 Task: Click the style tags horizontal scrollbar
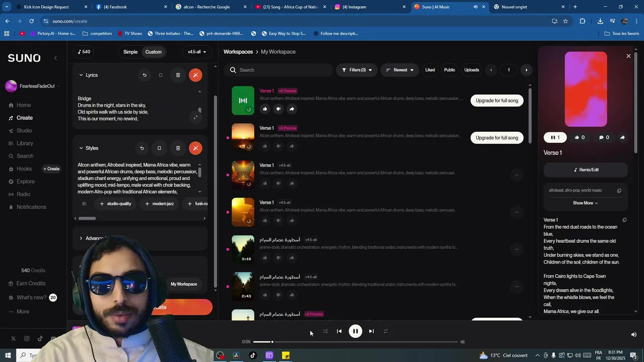(87, 218)
